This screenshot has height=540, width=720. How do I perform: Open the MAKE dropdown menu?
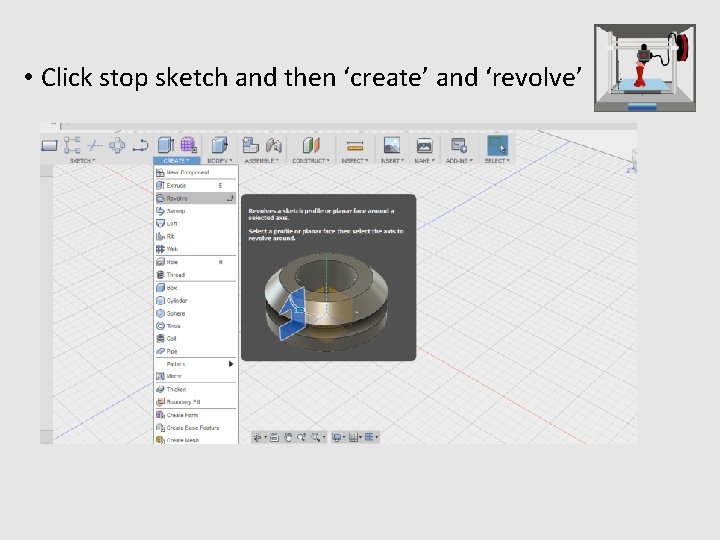[424, 161]
